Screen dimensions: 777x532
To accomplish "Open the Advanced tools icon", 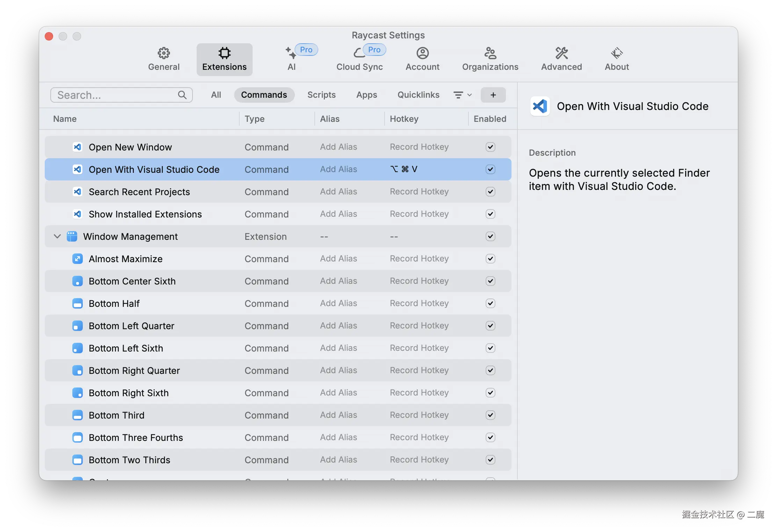I will [x=561, y=53].
